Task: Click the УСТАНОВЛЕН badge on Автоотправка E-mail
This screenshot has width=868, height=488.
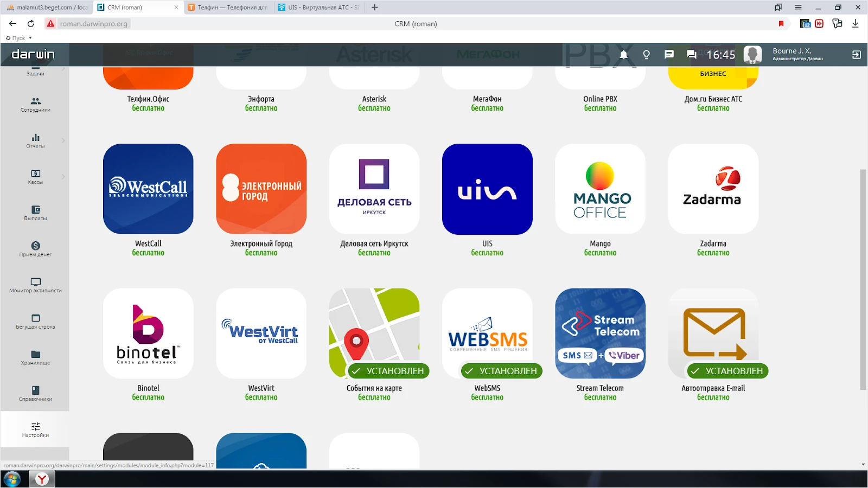Action: point(727,371)
